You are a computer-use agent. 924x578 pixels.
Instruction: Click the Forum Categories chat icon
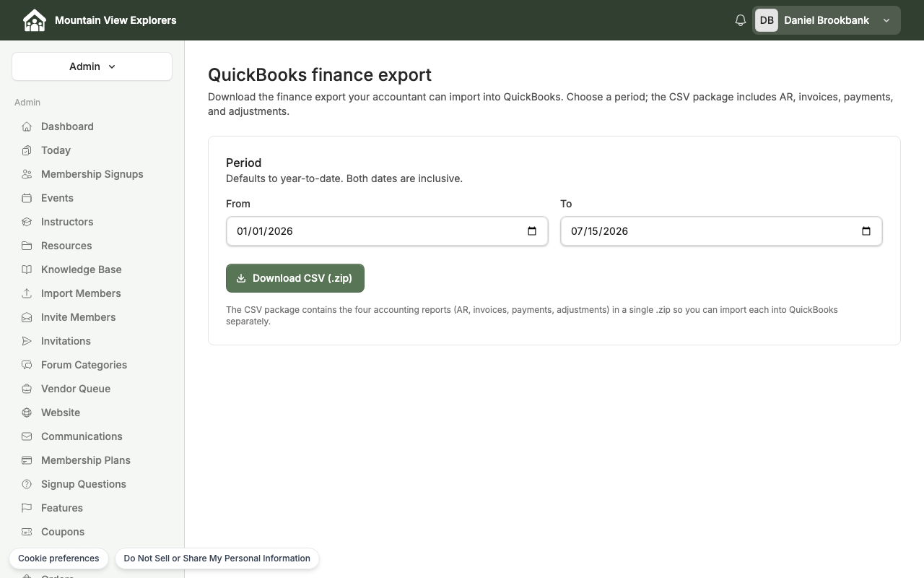27,365
